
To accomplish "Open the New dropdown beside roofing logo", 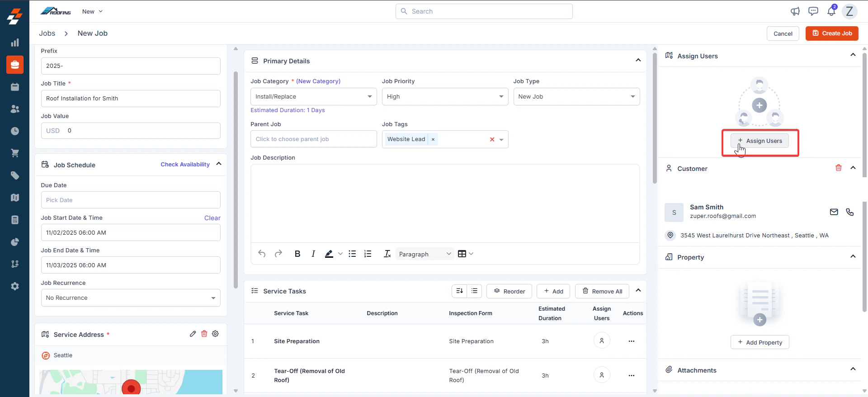I will pos(93,11).
